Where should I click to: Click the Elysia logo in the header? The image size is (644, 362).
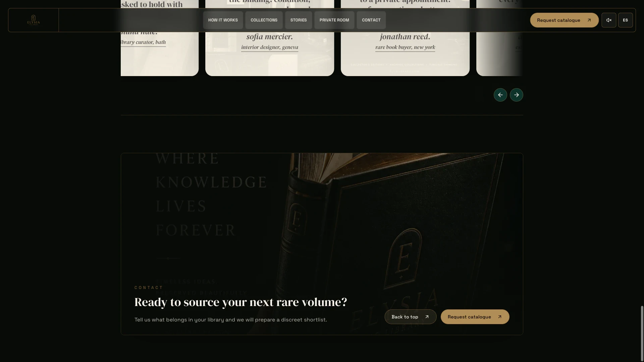point(34,20)
